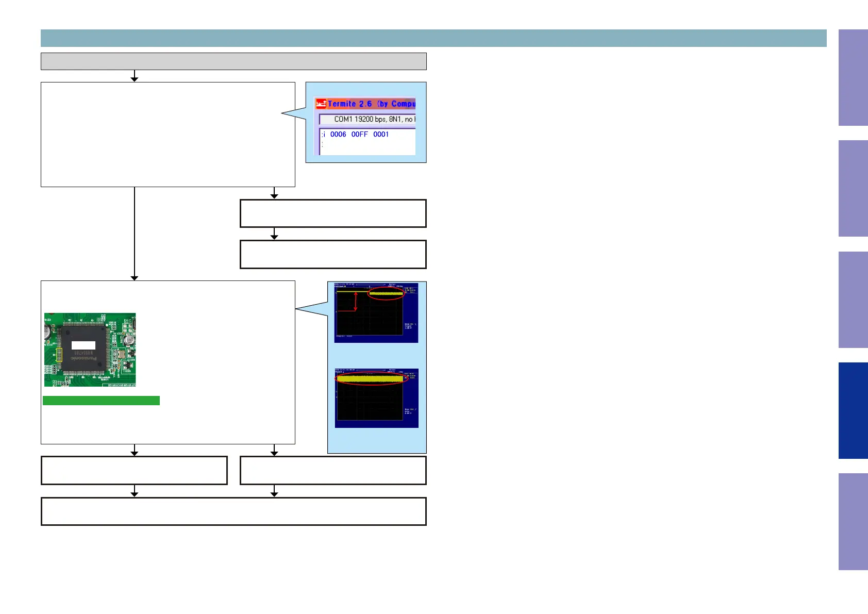Open the Panasonic chip circuit board photo

[90, 350]
